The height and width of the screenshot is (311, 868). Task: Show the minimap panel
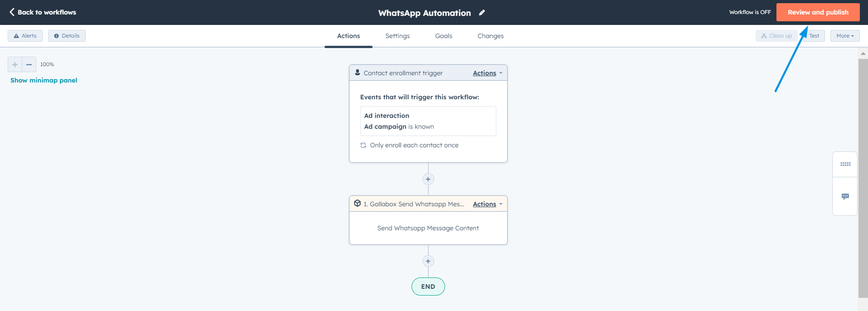(44, 80)
